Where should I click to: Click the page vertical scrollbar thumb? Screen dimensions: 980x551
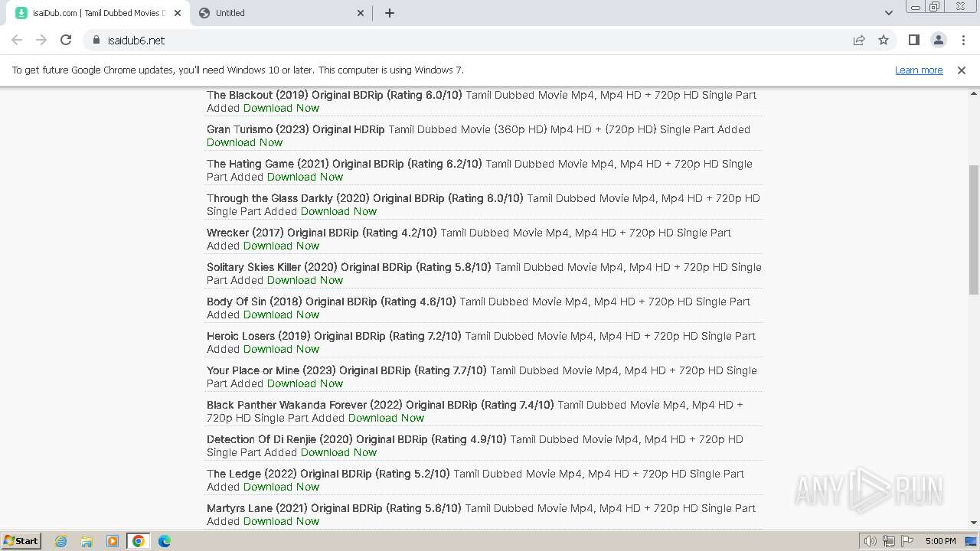974,230
